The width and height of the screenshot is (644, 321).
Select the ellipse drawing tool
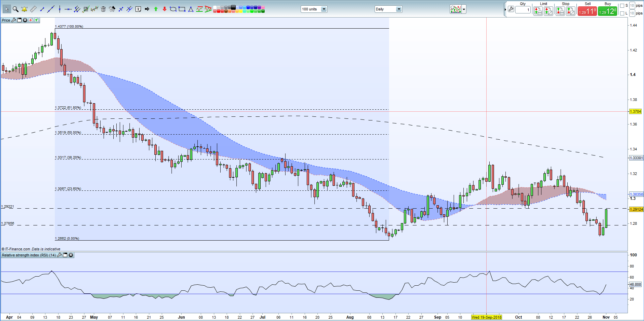tap(173, 9)
